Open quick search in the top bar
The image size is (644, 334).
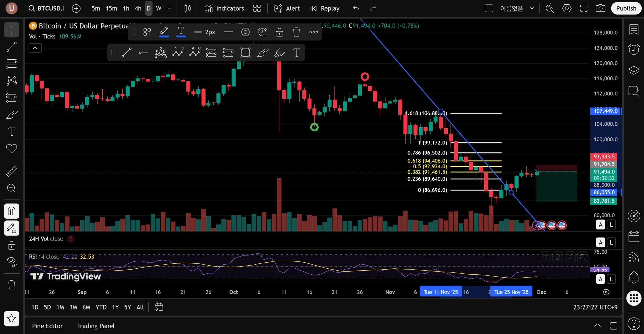click(549, 8)
